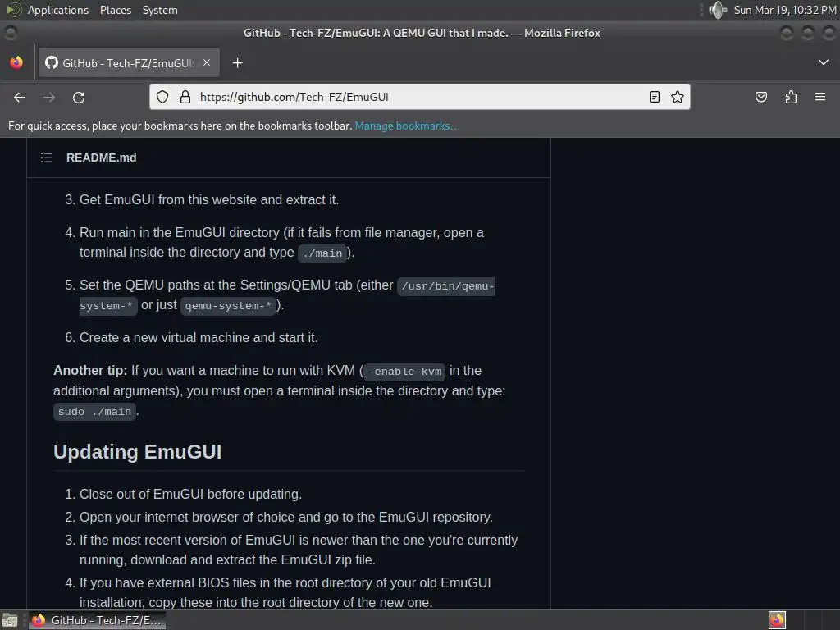Click the README.md file title
Screen dimensions: 840x630
click(x=101, y=157)
